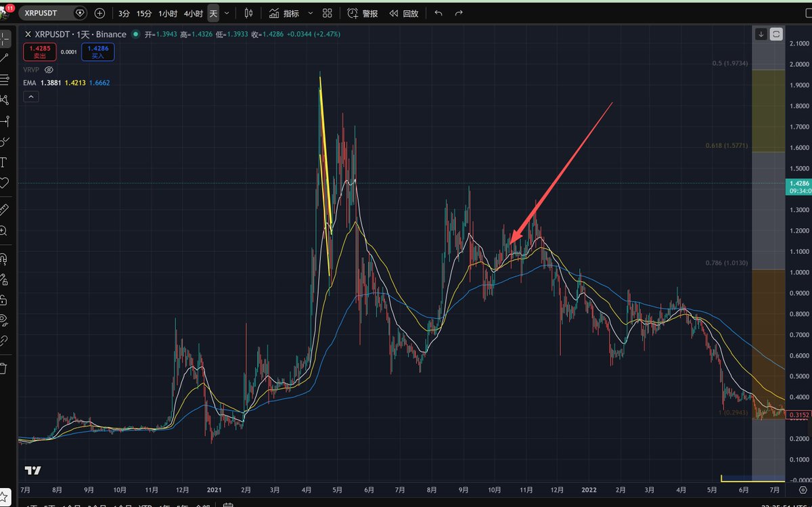Click the TradingView logo on chart
Screen dimensions: 812x507
[33, 471]
